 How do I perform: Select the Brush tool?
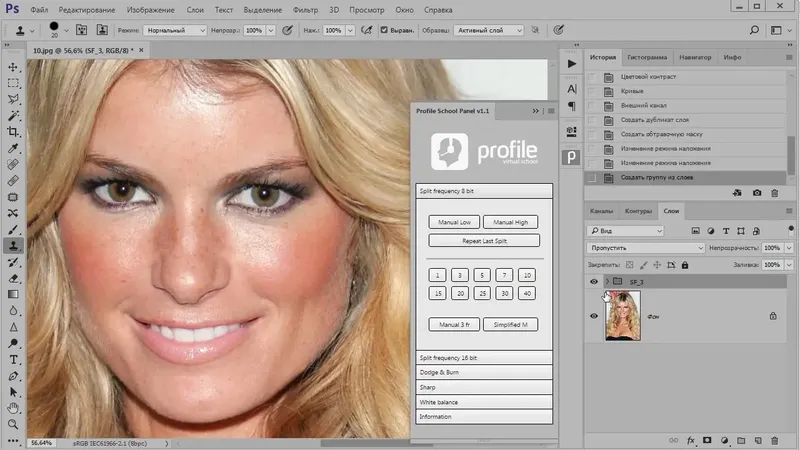[x=13, y=230]
